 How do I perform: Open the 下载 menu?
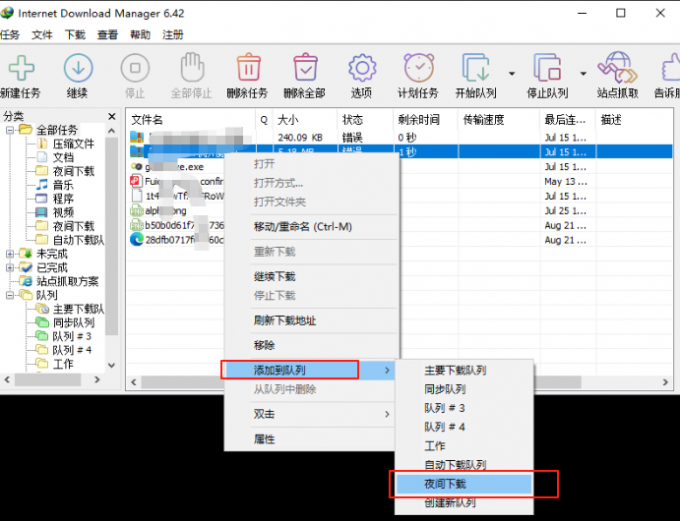pyautogui.click(x=75, y=35)
